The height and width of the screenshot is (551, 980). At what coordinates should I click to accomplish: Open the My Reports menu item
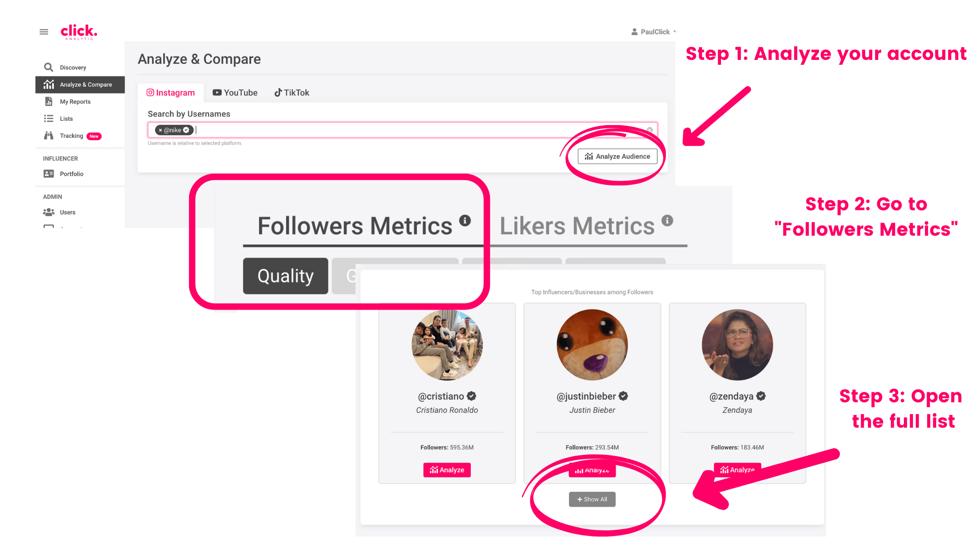pos(74,101)
